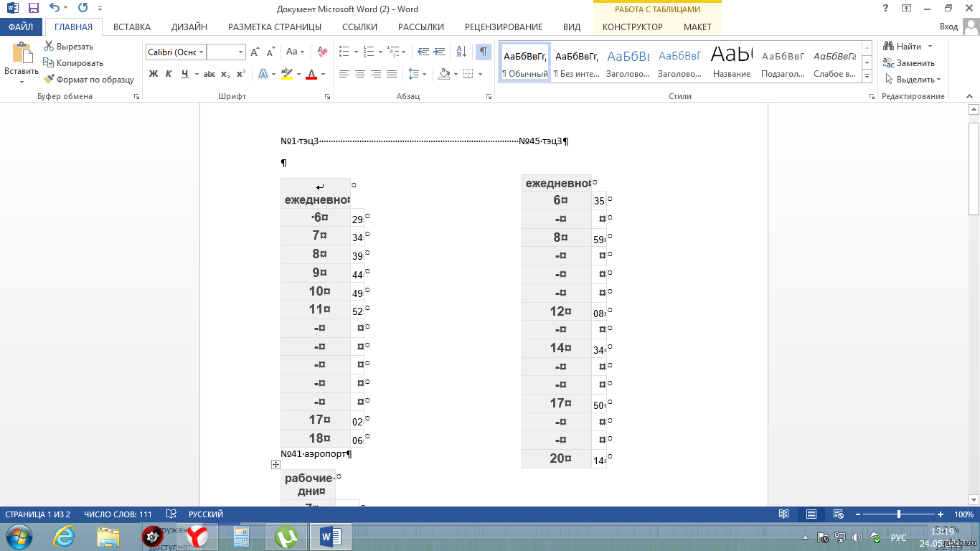Click the subscript icon
Screen dimensions: 980x551
point(225,74)
